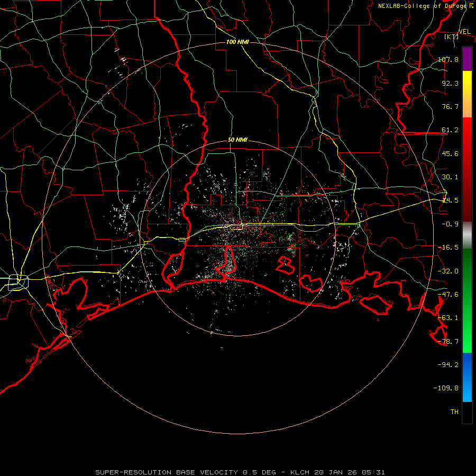Click the VEL legend title
The image size is (476, 476).
click(464, 32)
